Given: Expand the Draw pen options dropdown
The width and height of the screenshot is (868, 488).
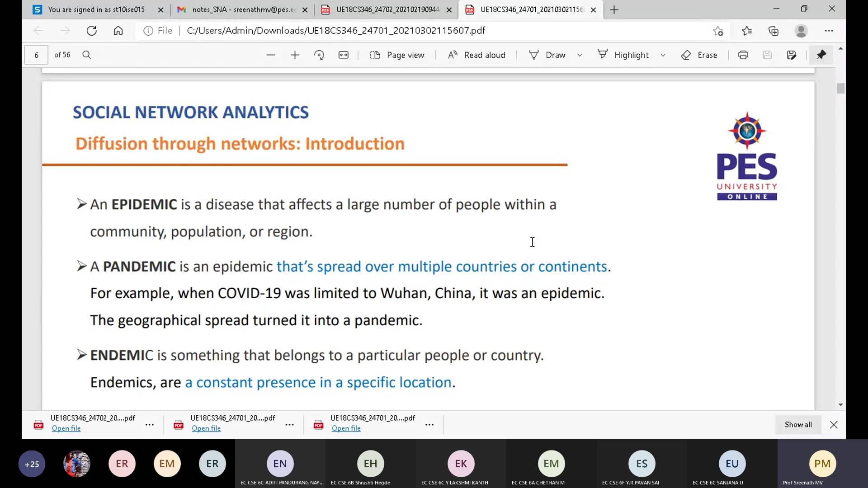Looking at the screenshot, I should pos(580,55).
